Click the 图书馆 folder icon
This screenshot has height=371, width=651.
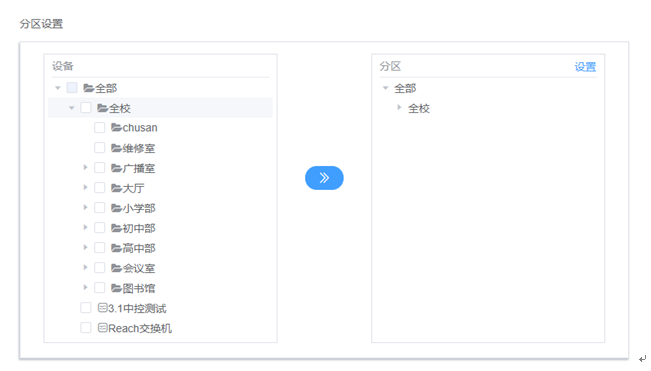coord(116,288)
